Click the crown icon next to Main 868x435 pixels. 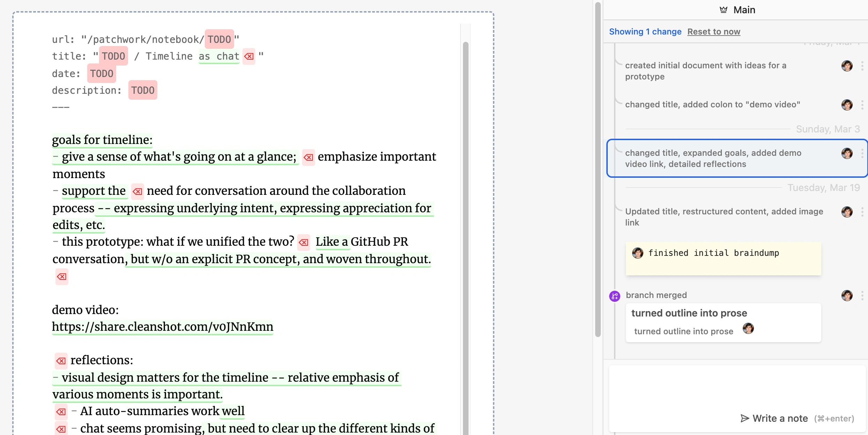724,10
